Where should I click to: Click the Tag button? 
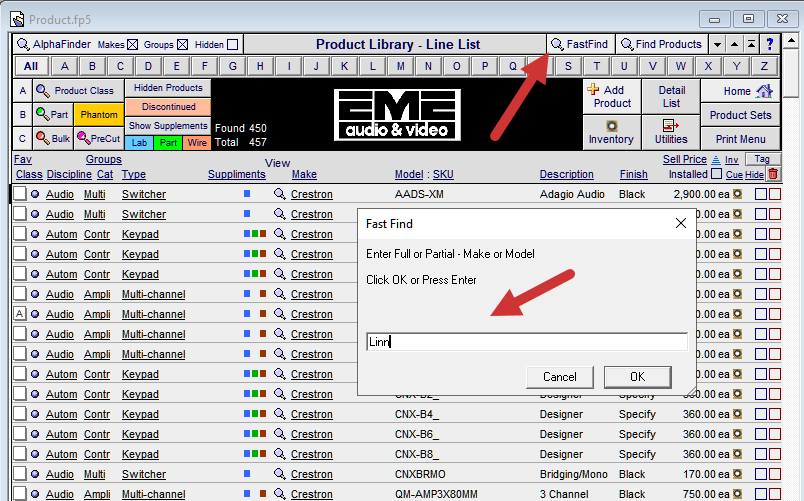[761, 159]
